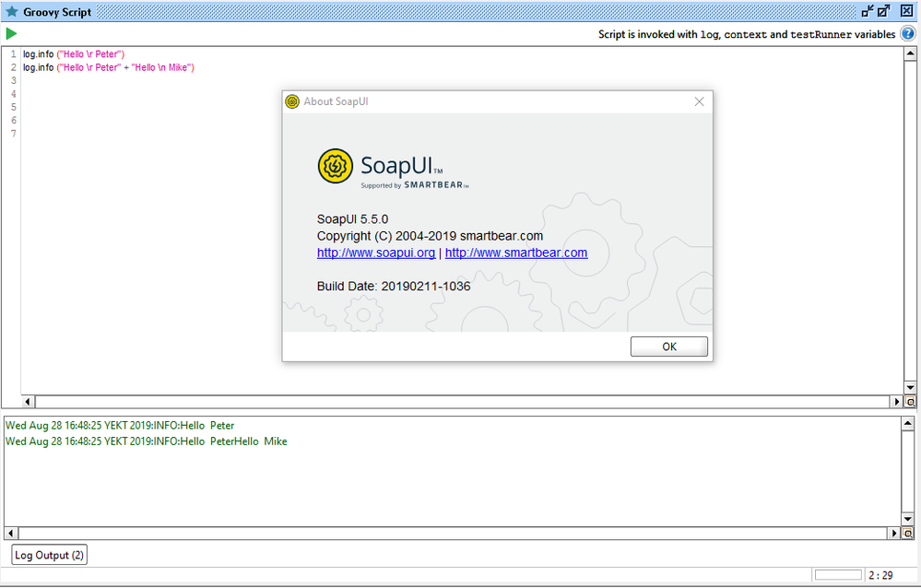
Task: Click the editor's bottom-right magnifier corner icon
Action: (x=910, y=402)
